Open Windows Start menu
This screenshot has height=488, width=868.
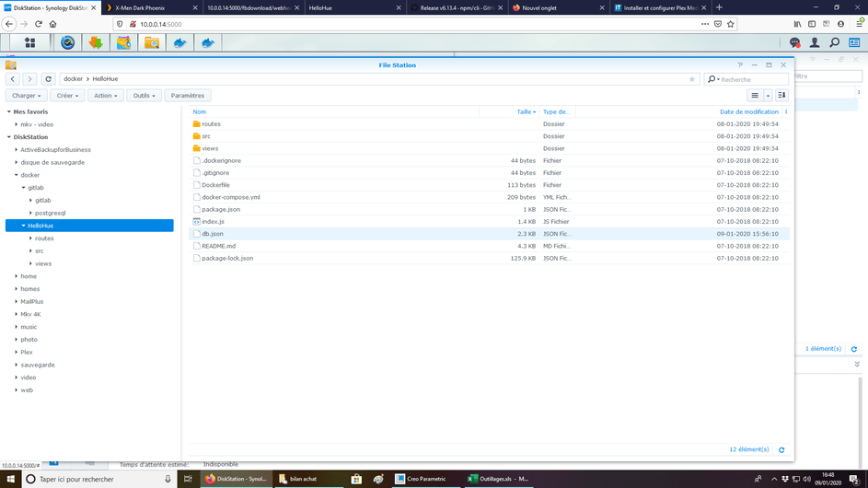point(10,479)
